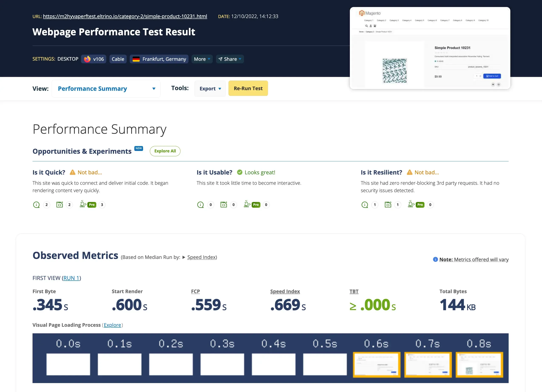This screenshot has width=542, height=392.
Task: Click the Pro experiments flask icon under Is it Usable
Action: point(247,204)
